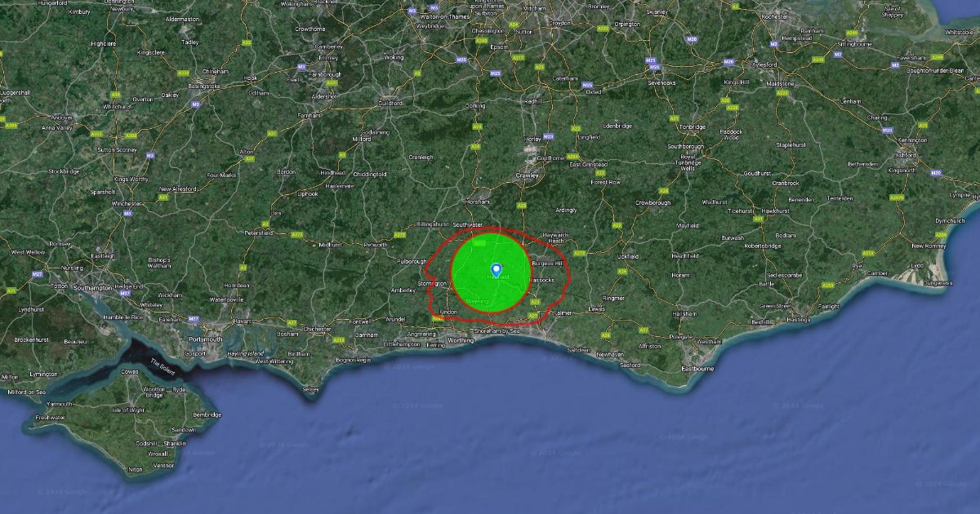Click the Crawley town label
The height and width of the screenshot is (514, 980).
point(526,175)
